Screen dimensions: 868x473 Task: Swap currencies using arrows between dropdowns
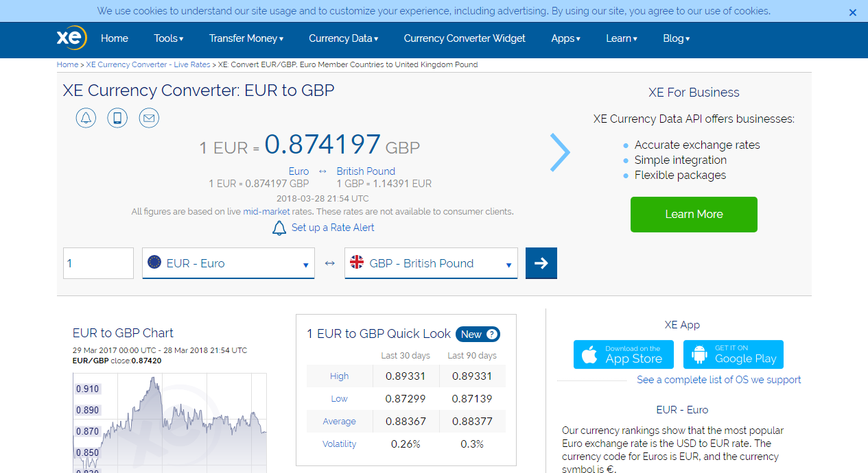(329, 263)
